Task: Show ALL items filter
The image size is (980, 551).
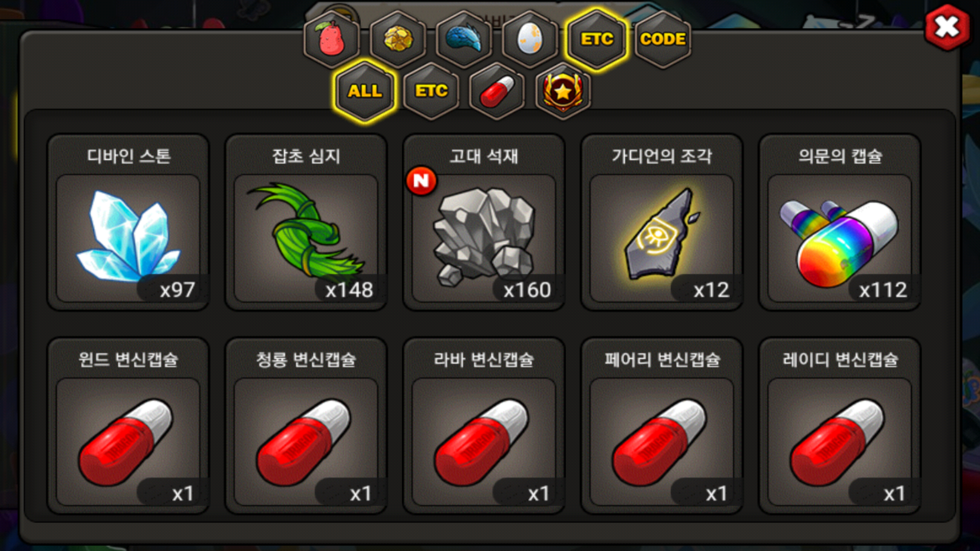Action: (x=365, y=91)
